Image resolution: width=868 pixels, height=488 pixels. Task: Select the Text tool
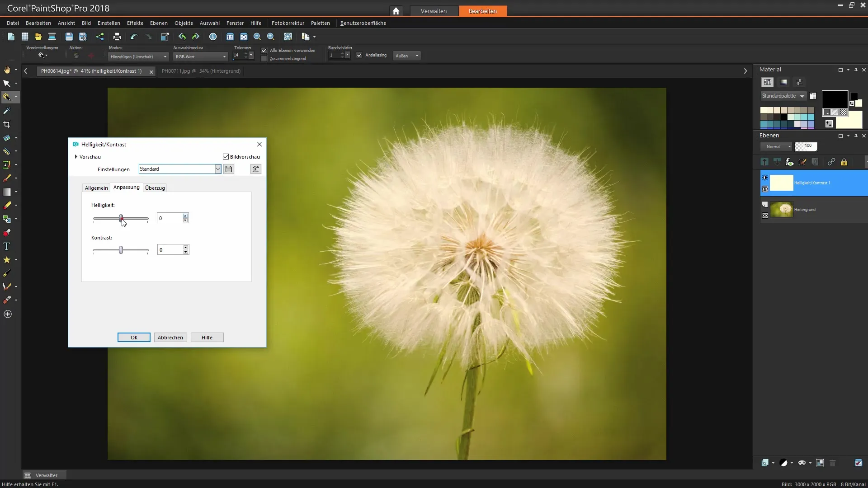7,246
